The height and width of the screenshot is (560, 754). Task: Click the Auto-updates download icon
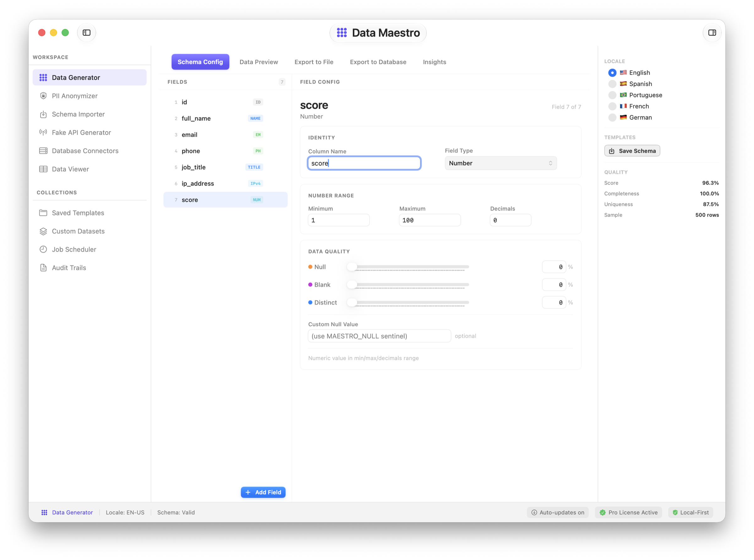click(534, 512)
